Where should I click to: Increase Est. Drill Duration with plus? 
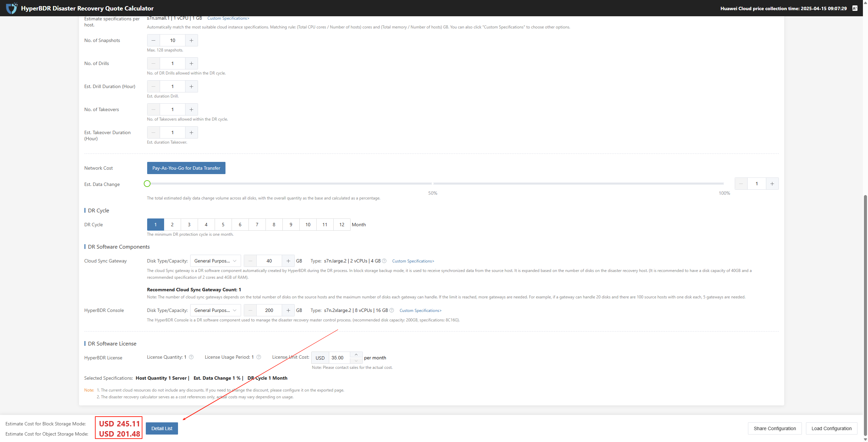click(191, 86)
